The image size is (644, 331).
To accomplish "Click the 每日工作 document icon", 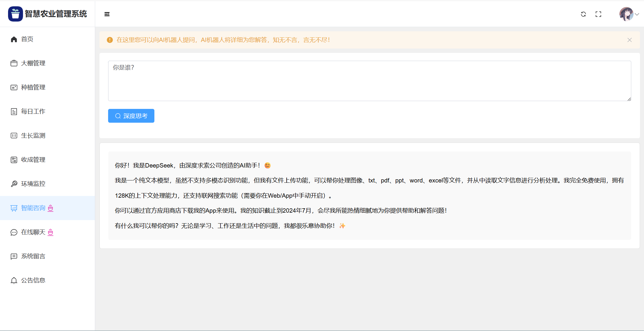I will point(14,111).
